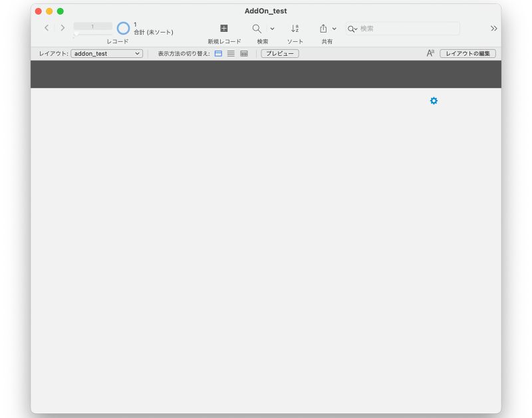Click the blue gear icon

(434, 101)
